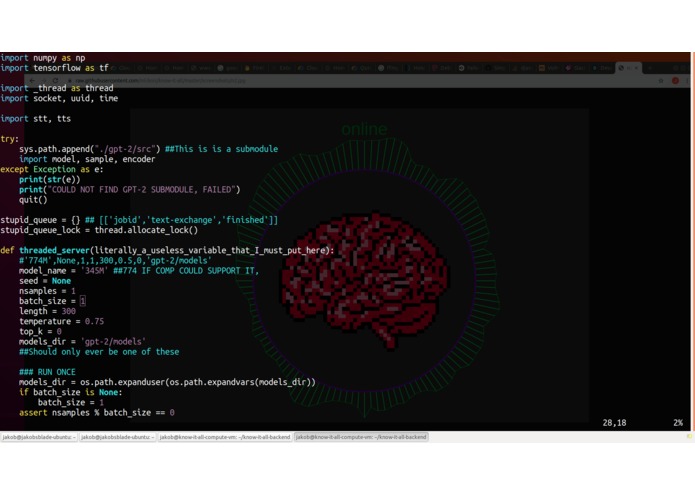
Task: Switch to the unhighlighted know-it-all-compute-vm terminal tab
Action: point(225,437)
